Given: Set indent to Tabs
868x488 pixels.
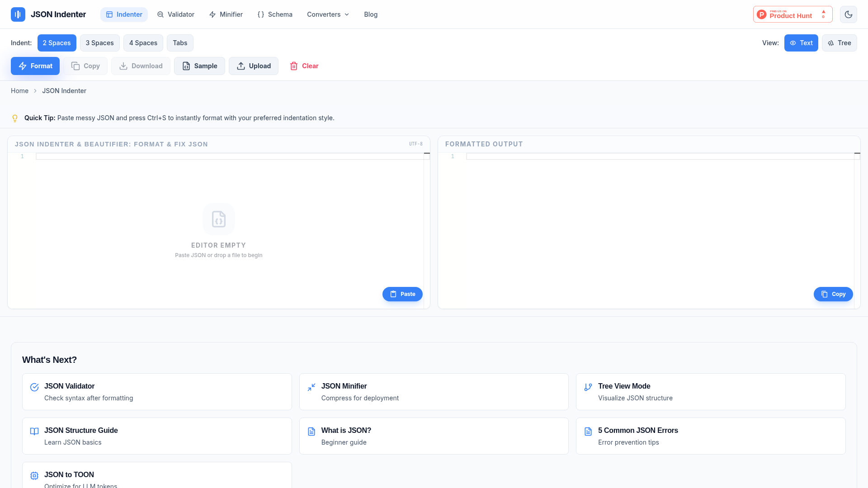Looking at the screenshot, I should (x=180, y=43).
